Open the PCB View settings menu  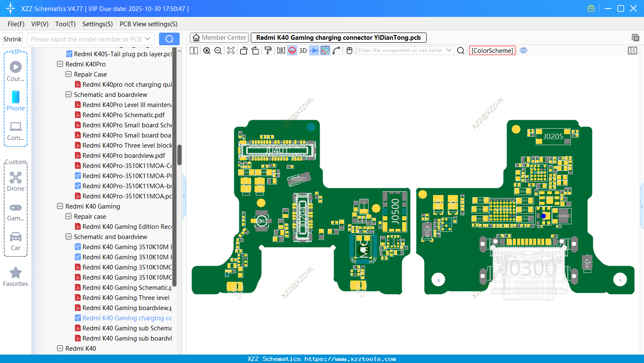148,24
